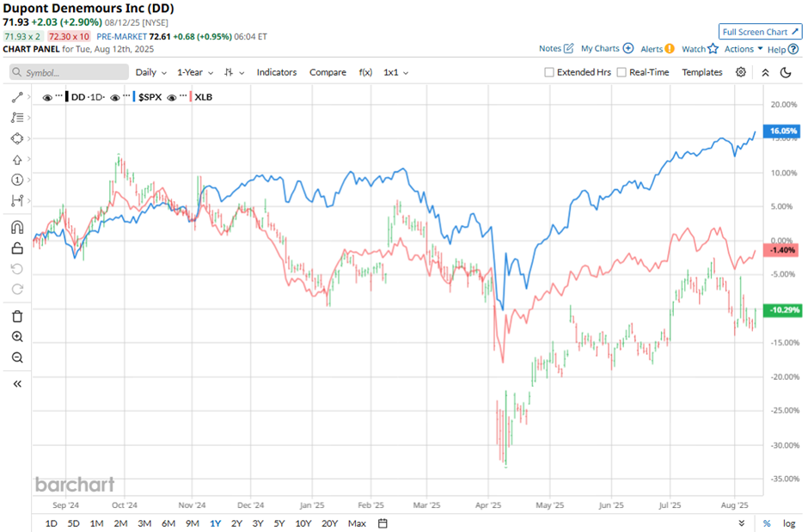The width and height of the screenshot is (808, 532).
Task: Toggle the percent scale button
Action: (767, 523)
